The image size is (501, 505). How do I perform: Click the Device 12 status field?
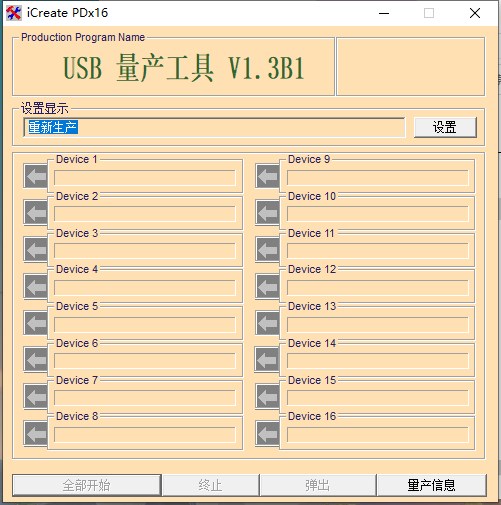click(x=377, y=288)
